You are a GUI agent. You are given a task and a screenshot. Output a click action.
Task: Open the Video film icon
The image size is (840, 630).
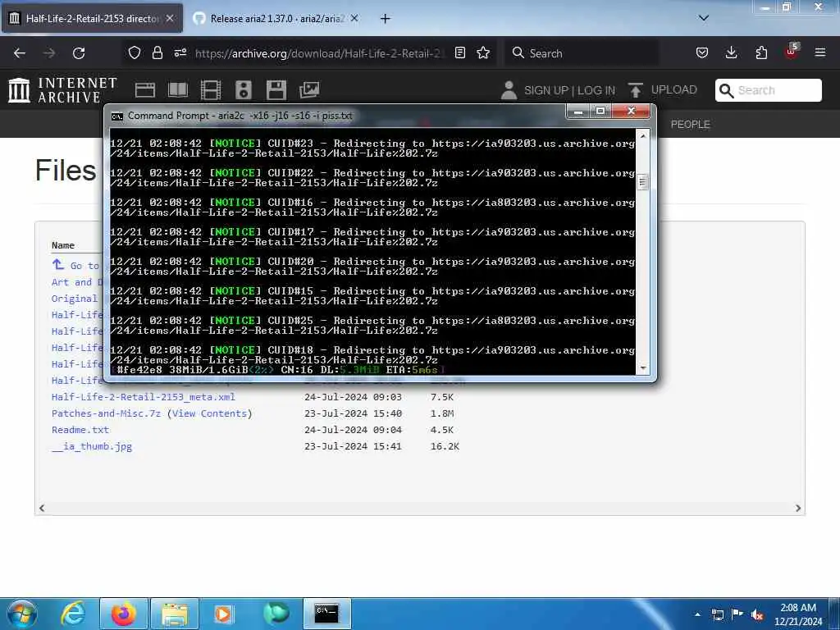(x=211, y=90)
